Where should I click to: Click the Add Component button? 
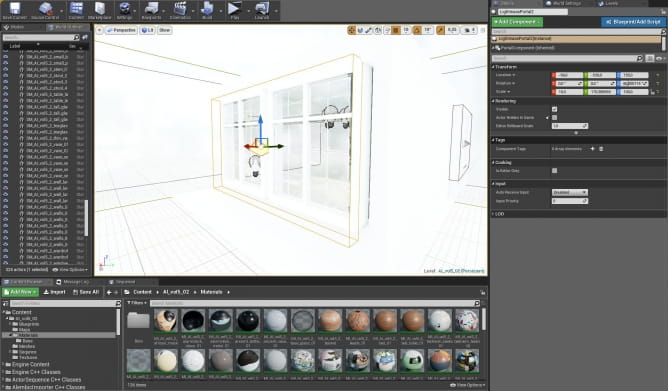517,22
